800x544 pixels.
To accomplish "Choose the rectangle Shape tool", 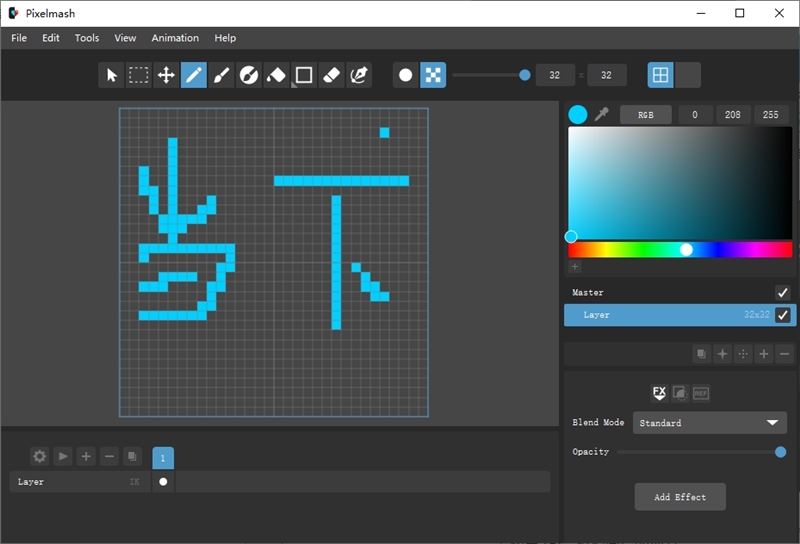I will click(x=304, y=76).
